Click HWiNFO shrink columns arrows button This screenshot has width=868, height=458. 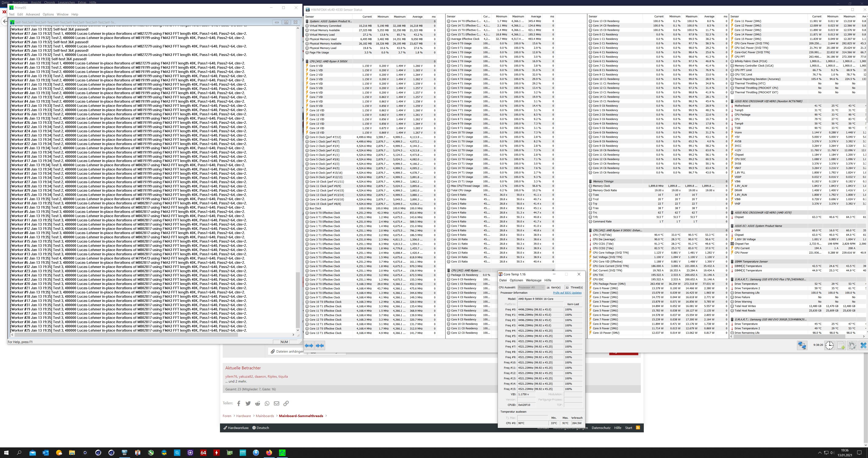320,345
